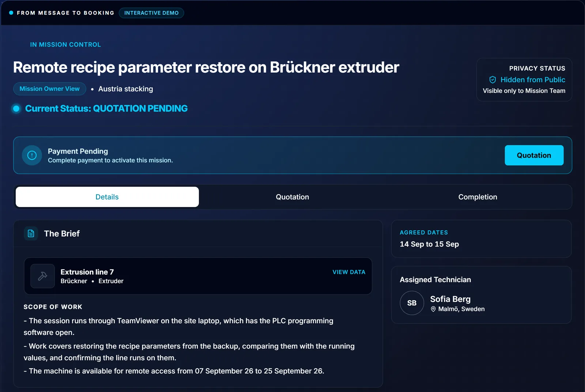Click the wrench icon for Extrusion line 7

pyautogui.click(x=43, y=276)
